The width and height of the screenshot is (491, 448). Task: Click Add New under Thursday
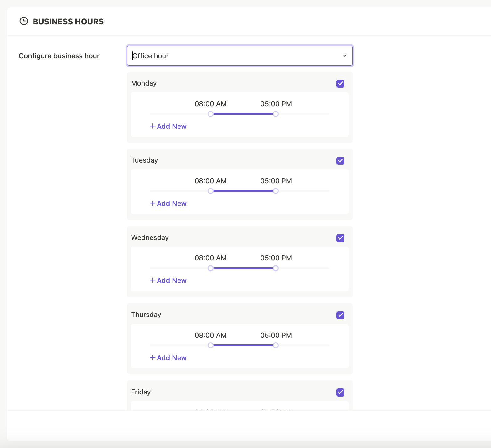click(168, 358)
